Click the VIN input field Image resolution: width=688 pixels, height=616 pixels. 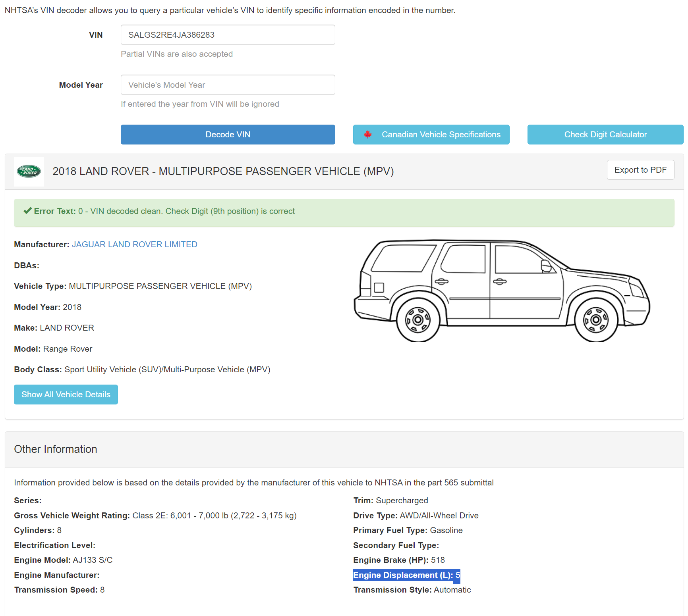click(228, 35)
